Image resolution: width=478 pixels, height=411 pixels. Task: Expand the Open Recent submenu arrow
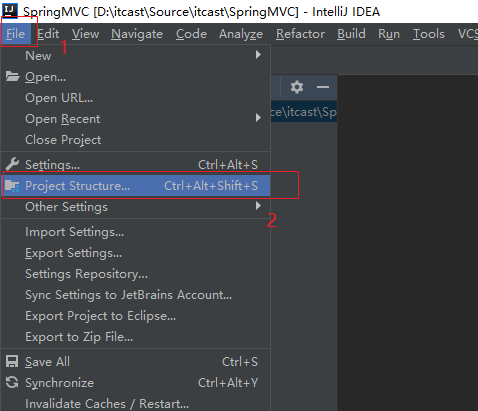tap(258, 118)
